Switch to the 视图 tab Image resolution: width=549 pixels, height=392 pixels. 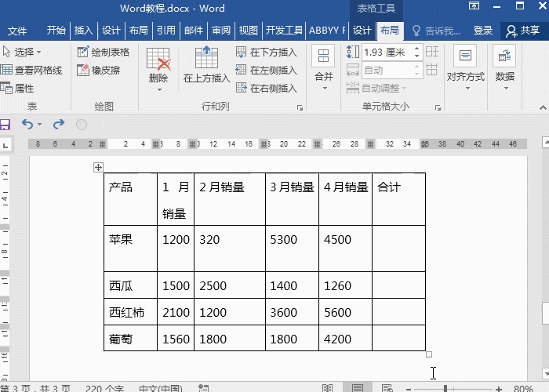[x=249, y=31]
